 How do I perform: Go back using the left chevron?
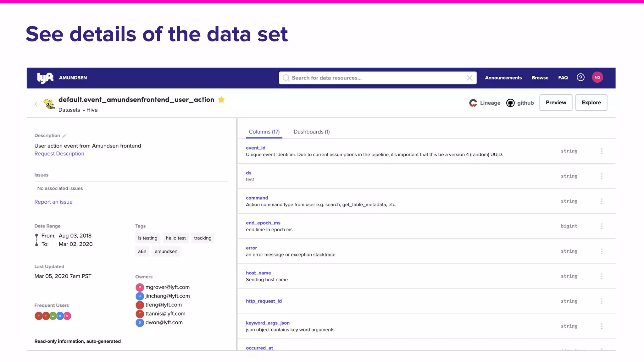[36, 104]
